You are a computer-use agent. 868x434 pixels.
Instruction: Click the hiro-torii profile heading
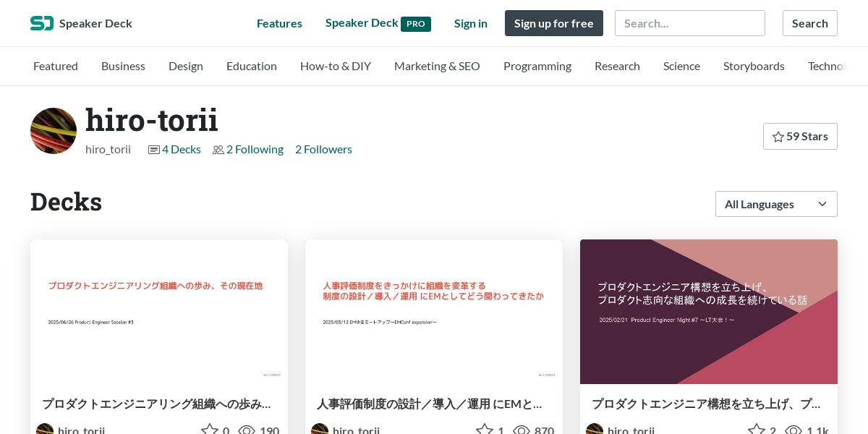pos(152,120)
